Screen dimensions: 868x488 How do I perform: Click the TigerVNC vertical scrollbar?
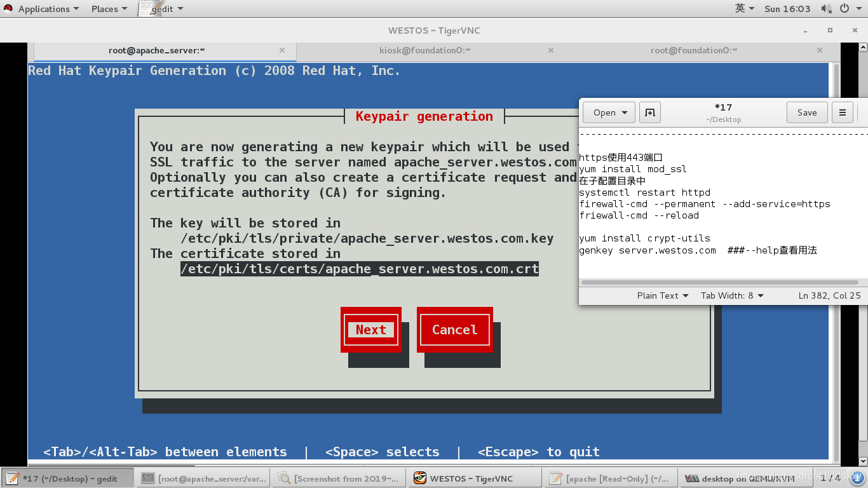point(863,254)
